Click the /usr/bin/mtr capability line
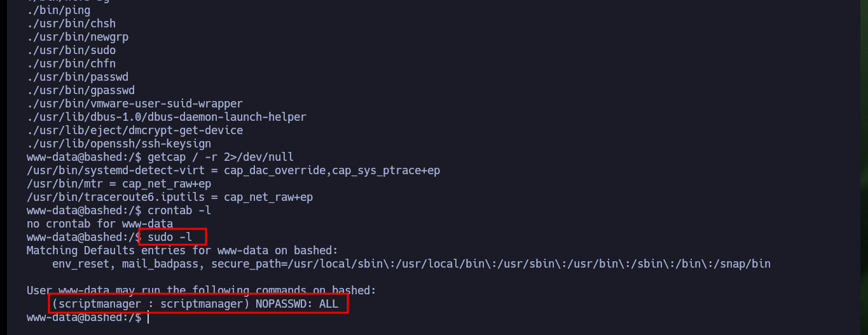 [x=119, y=184]
